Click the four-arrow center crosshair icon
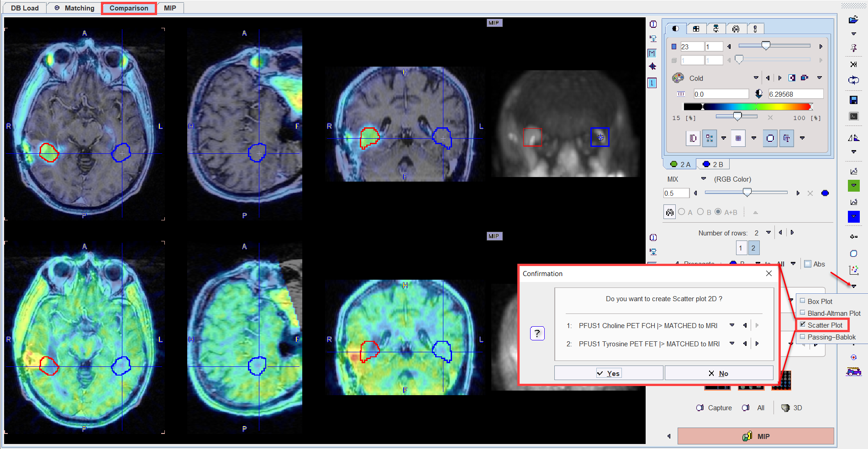 [x=652, y=67]
